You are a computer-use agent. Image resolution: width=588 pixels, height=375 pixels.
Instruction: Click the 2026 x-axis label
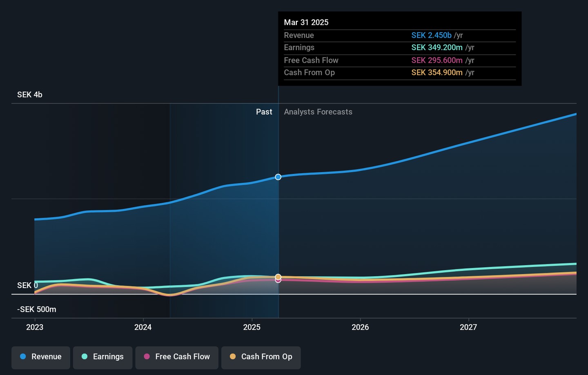(360, 327)
